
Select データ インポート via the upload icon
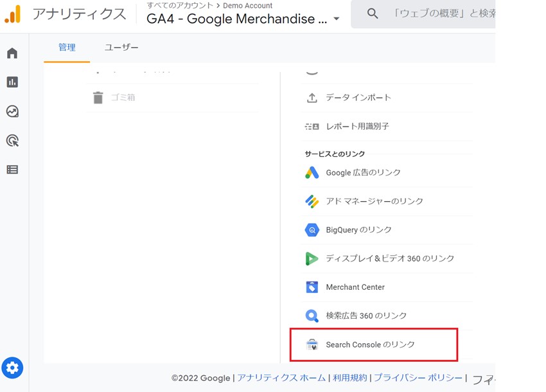coord(360,97)
